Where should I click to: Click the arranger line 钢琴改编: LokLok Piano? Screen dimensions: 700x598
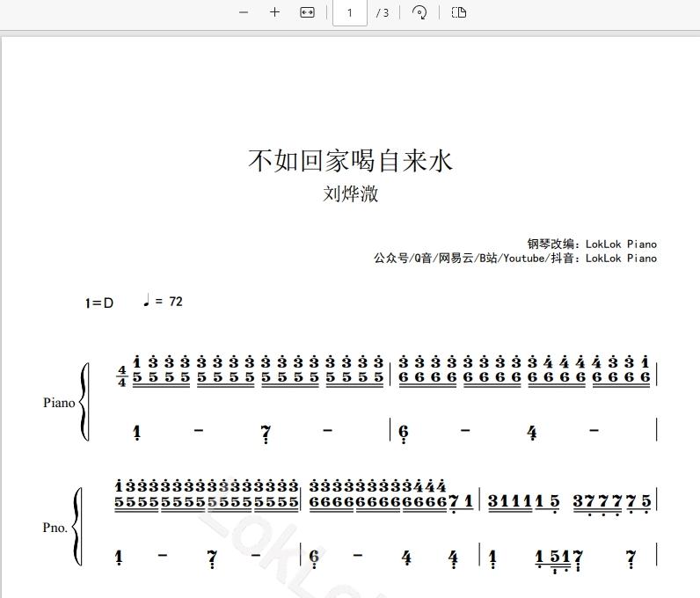pyautogui.click(x=592, y=244)
